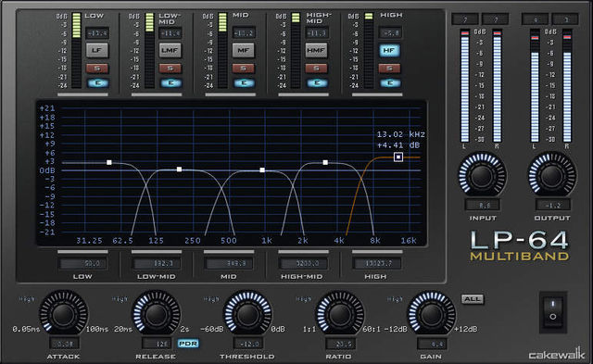This screenshot has height=364, width=593.
Task: Click the OUTPUT level knob
Action: click(x=552, y=175)
